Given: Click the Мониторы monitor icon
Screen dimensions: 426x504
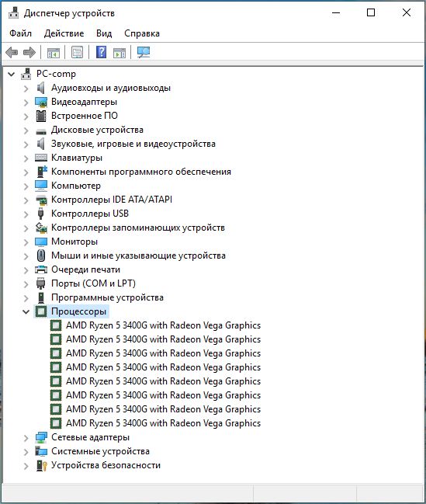Looking at the screenshot, I should (41, 242).
